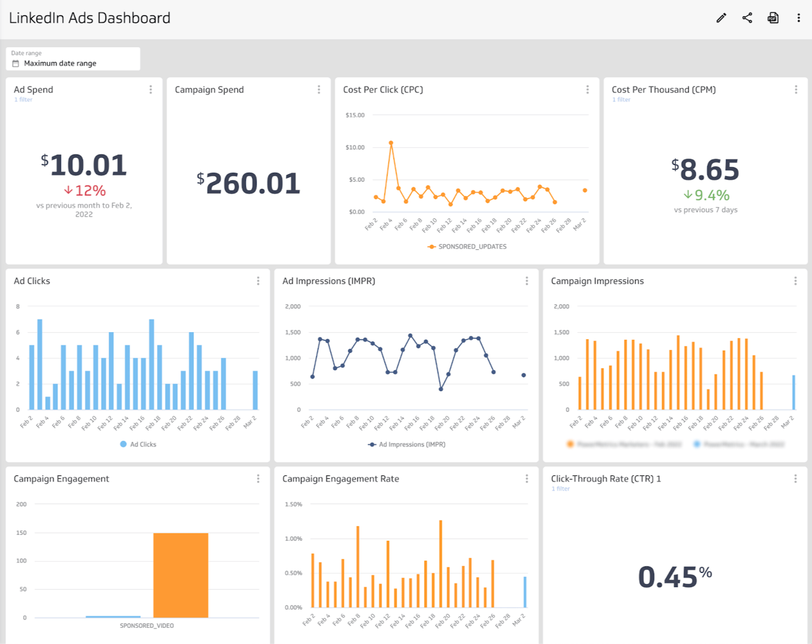The width and height of the screenshot is (812, 644).
Task: Open Ad Impressions (IMPR) card menu
Action: click(x=526, y=281)
